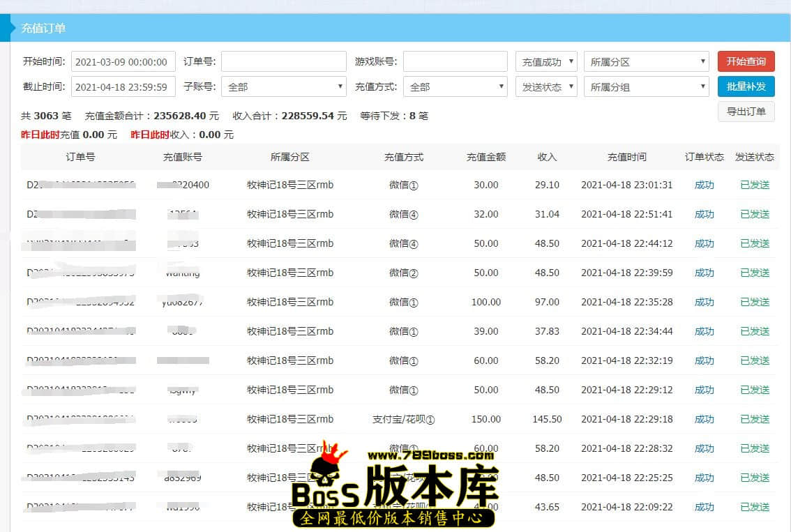Expand the 子账号 dropdown showing 全部
The width and height of the screenshot is (791, 532).
point(283,86)
